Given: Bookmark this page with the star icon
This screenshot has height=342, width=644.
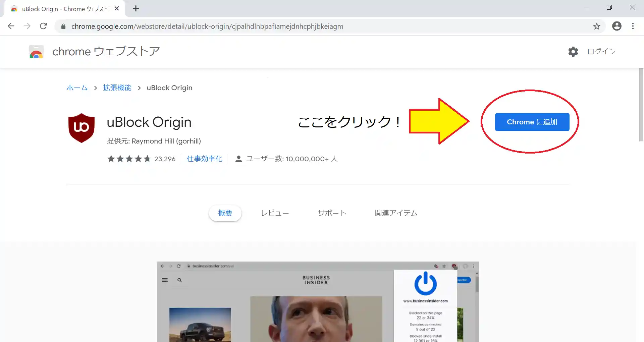Looking at the screenshot, I should [x=596, y=26].
